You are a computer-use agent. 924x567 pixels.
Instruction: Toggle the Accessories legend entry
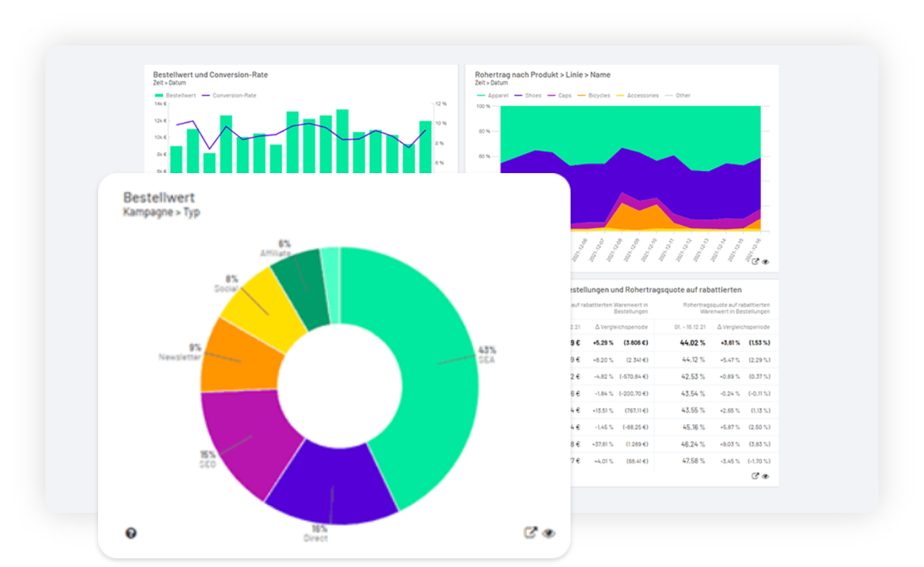click(x=636, y=95)
